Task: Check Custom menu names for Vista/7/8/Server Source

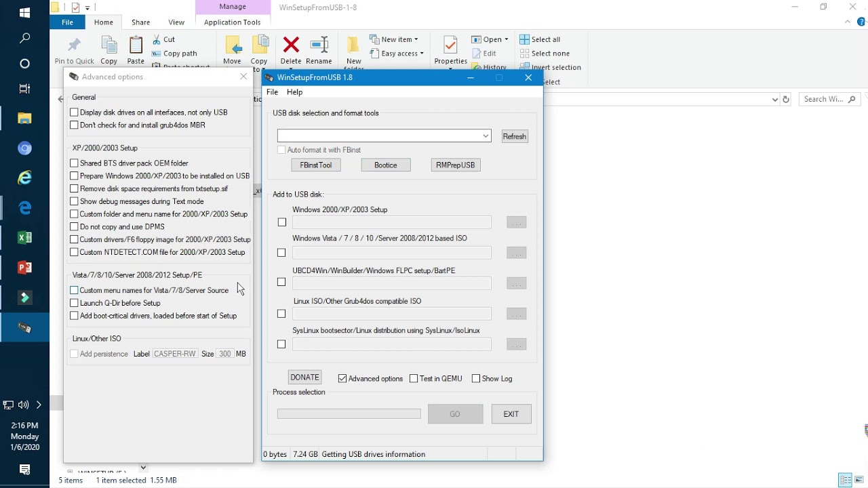Action: pos(75,290)
